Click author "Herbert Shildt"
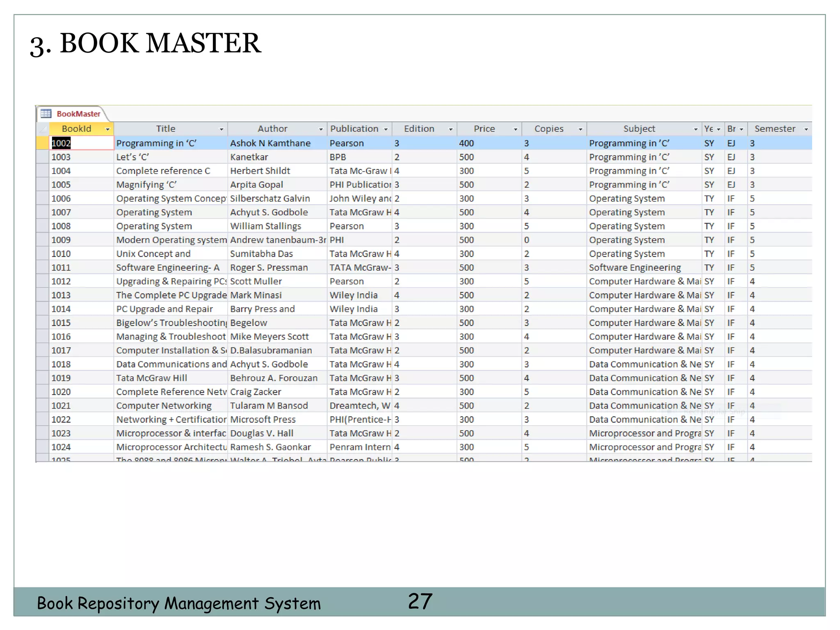Screen dimensions: 840x630 coord(260,171)
